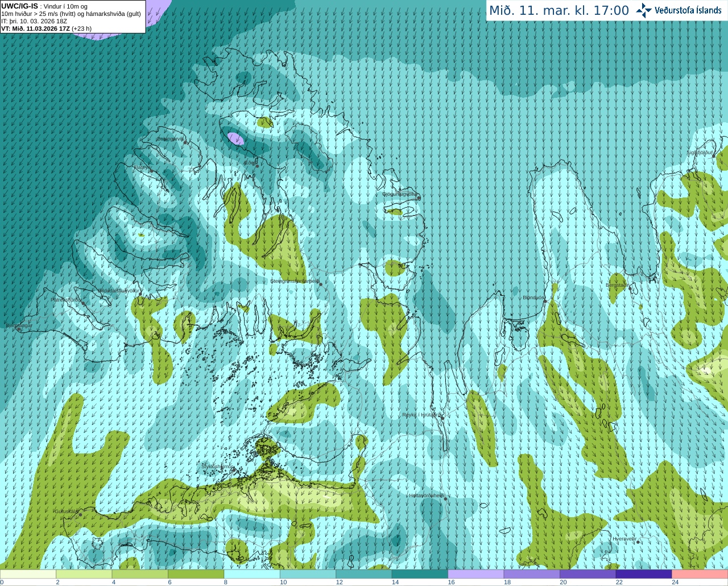Click the Stykkishólmur label text
This screenshot has width=728, height=586.
(x=217, y=466)
